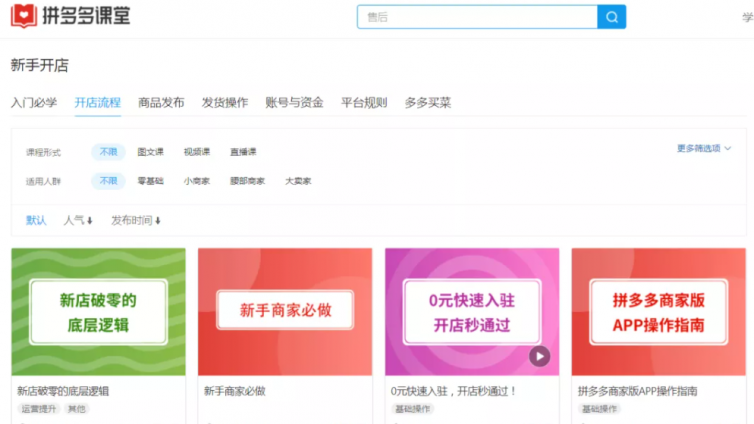Viewport: 754px width, 424px height.
Task: Click the 课程形式 filter label
Action: [43, 152]
